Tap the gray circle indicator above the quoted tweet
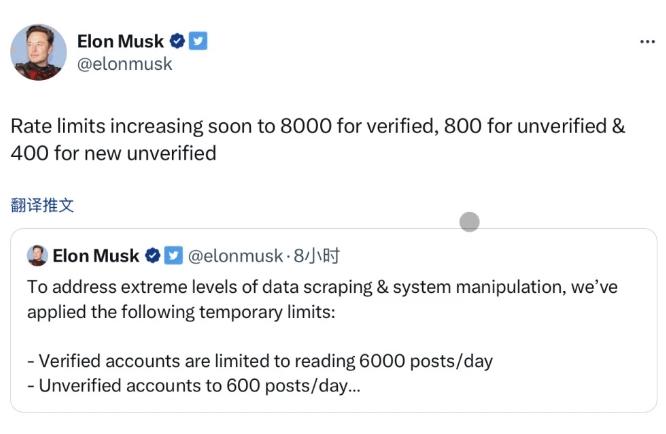The height and width of the screenshot is (434, 666). 469,222
